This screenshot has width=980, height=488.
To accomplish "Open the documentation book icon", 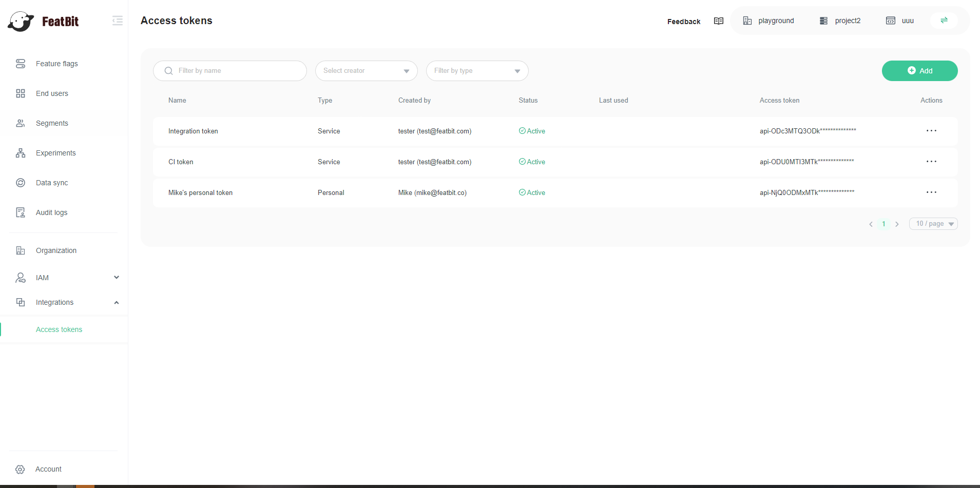I will pos(718,21).
